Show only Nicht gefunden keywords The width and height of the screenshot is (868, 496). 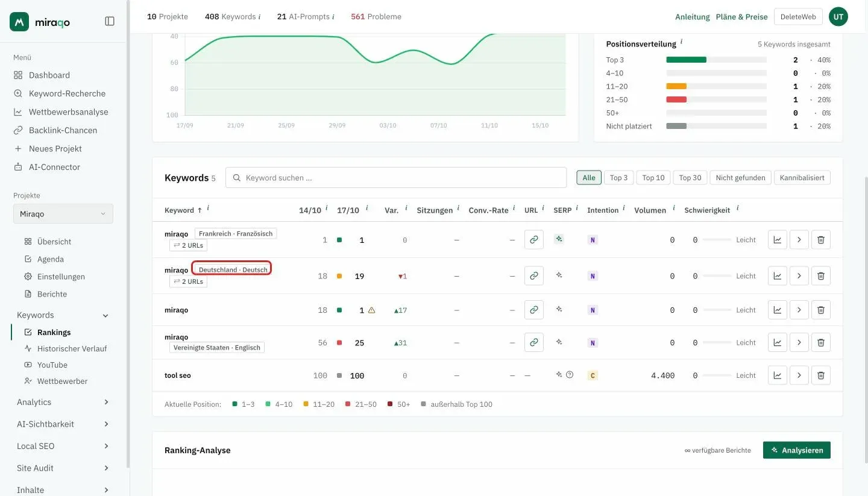(x=740, y=177)
